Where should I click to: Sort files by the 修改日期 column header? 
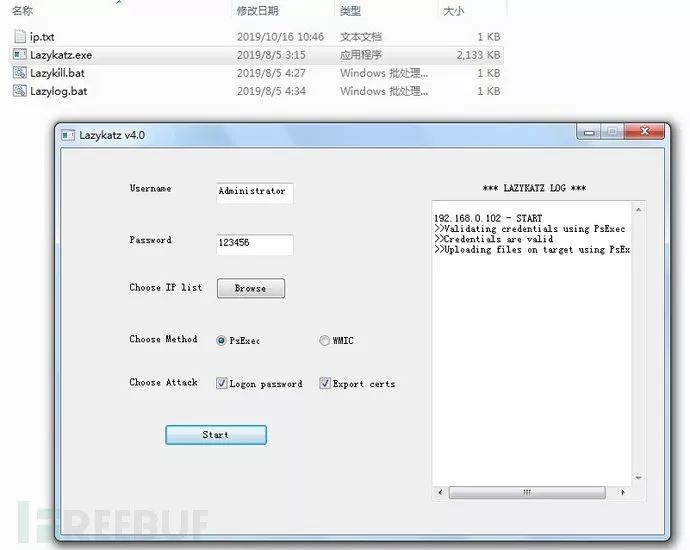(257, 11)
